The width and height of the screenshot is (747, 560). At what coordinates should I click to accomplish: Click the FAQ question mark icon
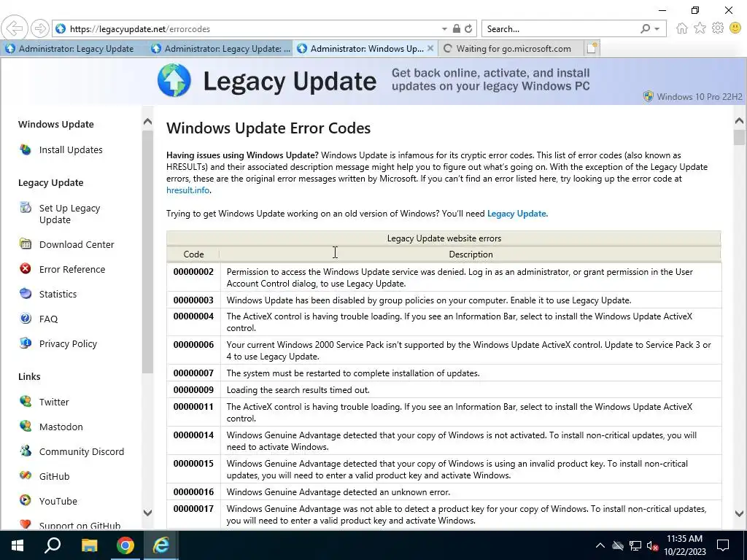[x=26, y=318]
